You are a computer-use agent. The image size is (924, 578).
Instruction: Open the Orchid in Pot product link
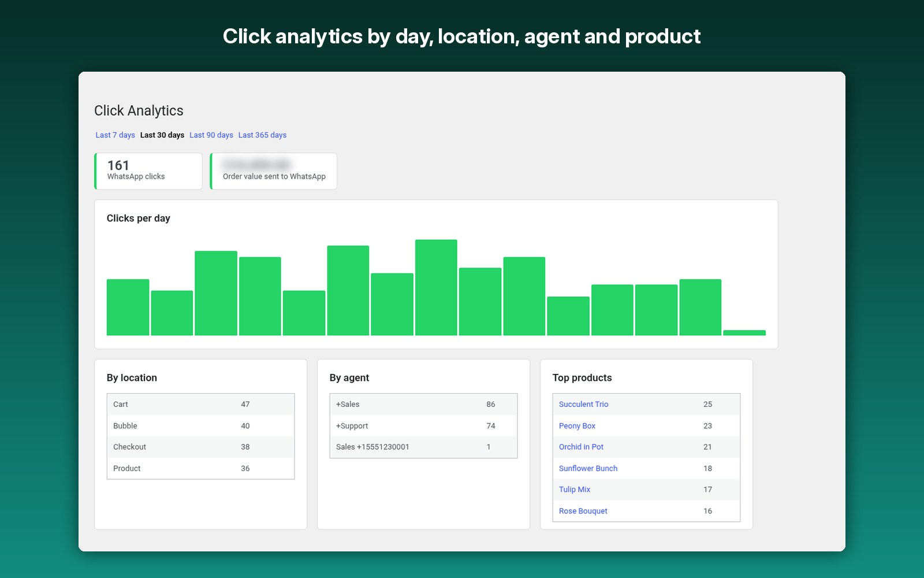point(581,447)
